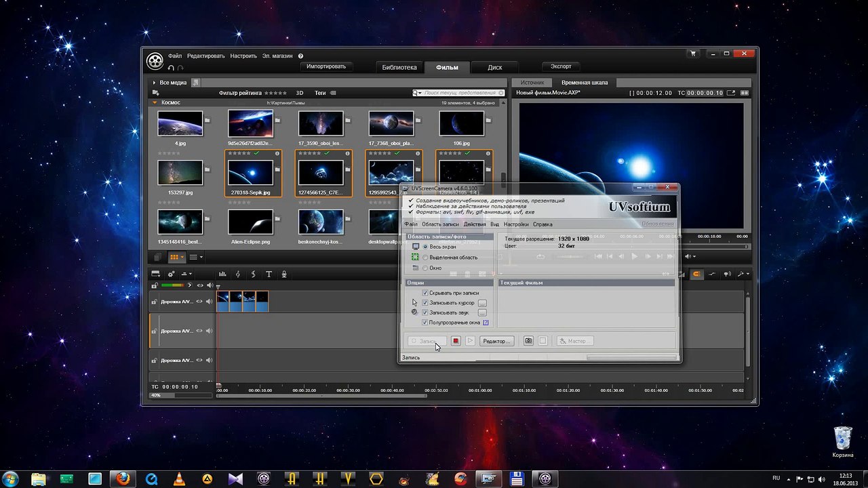The height and width of the screenshot is (488, 868).
Task: Click the camera screenshot icon in UVScreenCamera
Action: 528,341
